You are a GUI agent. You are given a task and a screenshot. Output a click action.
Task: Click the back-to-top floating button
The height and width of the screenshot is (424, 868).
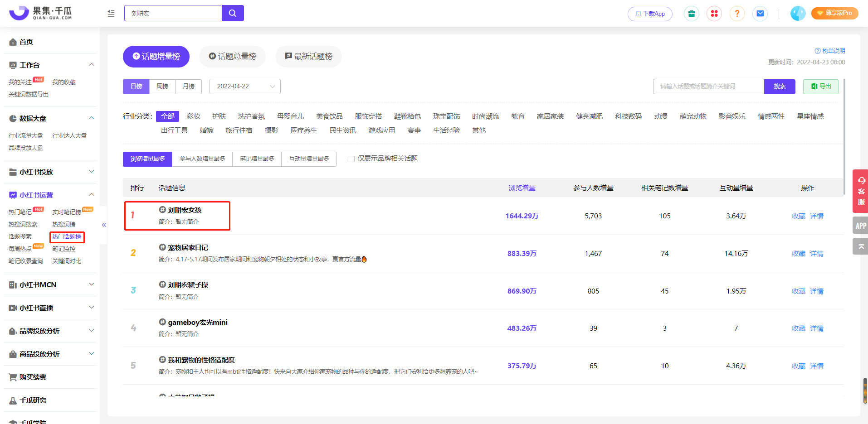pyautogui.click(x=860, y=246)
